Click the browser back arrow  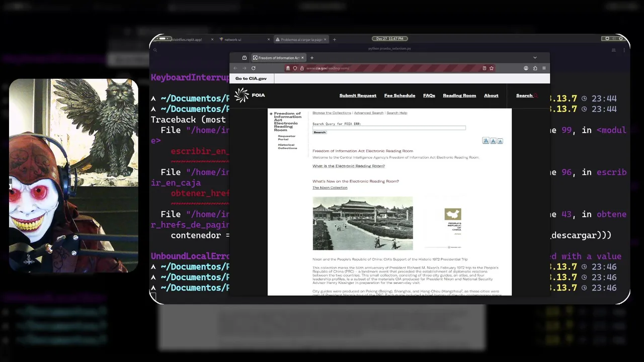coord(235,68)
